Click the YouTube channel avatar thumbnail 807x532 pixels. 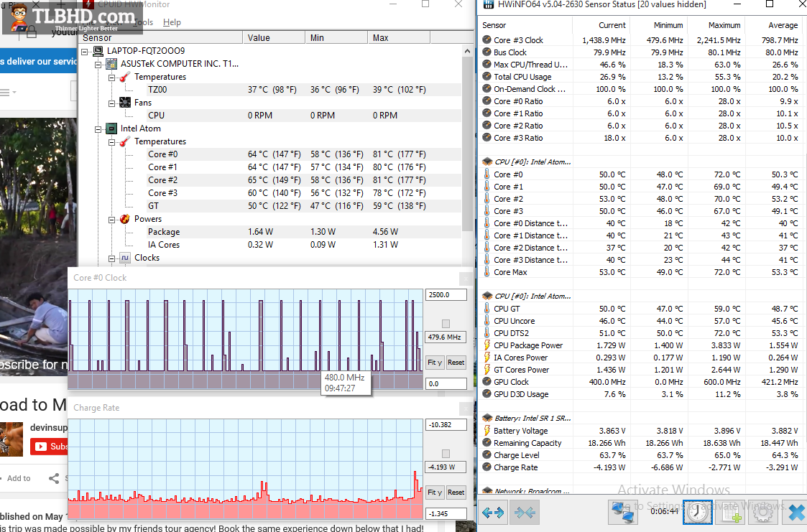[x=11, y=439]
